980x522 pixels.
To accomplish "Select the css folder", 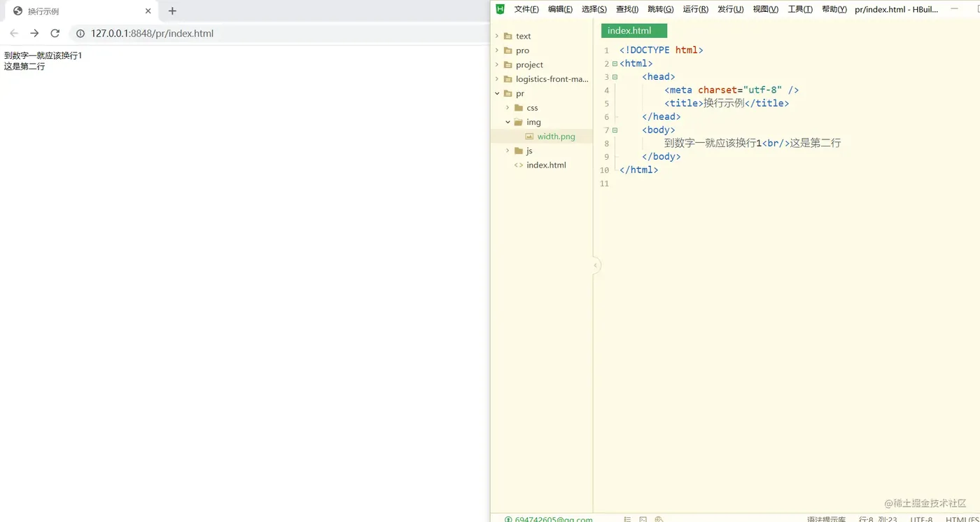I will [x=542, y=108].
